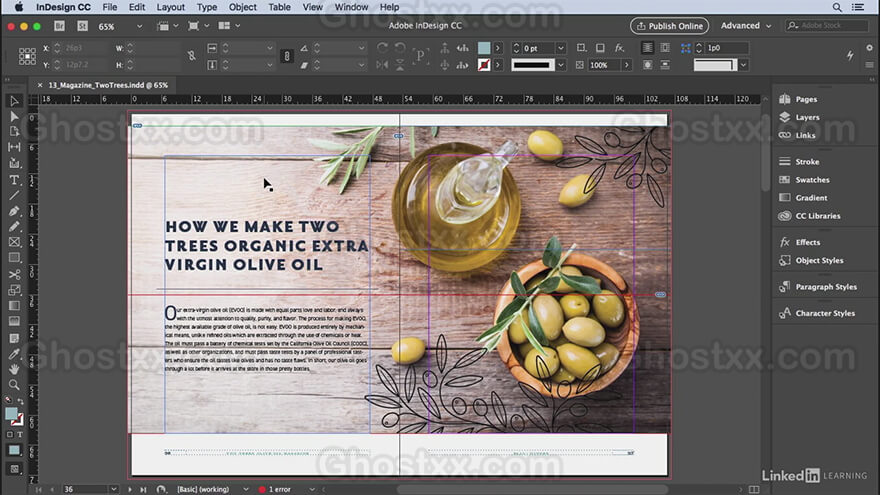Open view options dropdown in app bar

(167, 26)
